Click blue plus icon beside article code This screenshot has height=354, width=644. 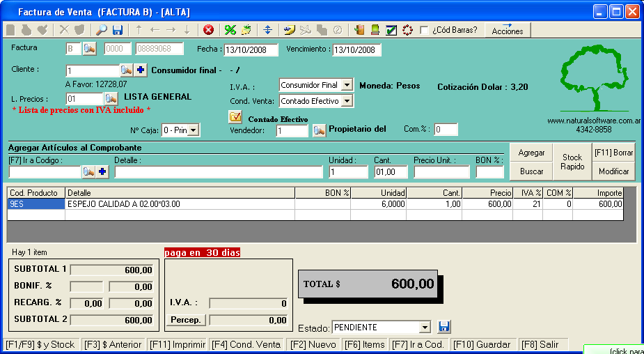pyautogui.click(x=102, y=172)
